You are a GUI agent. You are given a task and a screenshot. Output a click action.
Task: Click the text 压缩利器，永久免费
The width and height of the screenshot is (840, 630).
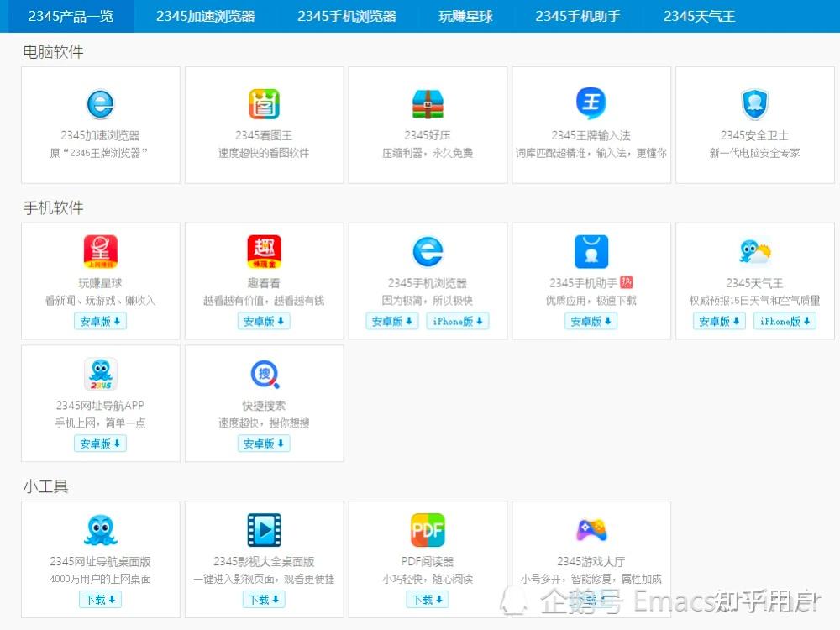click(428, 153)
